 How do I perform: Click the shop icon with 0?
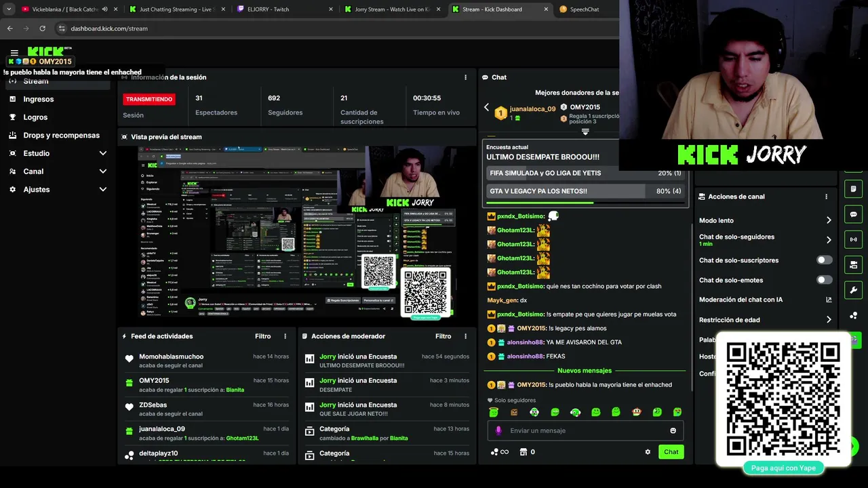pyautogui.click(x=528, y=452)
